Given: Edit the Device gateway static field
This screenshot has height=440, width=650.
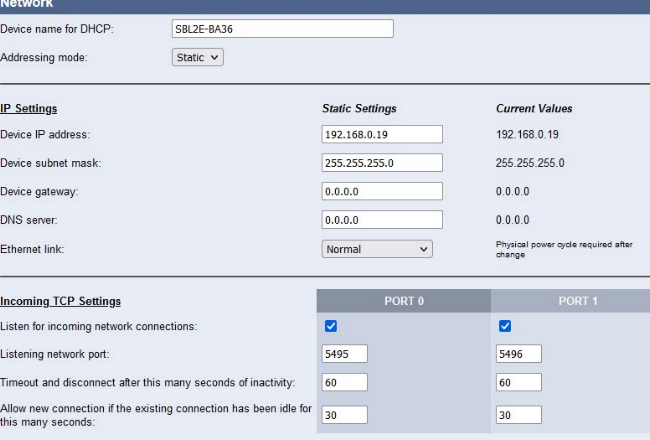Looking at the screenshot, I should [382, 191].
